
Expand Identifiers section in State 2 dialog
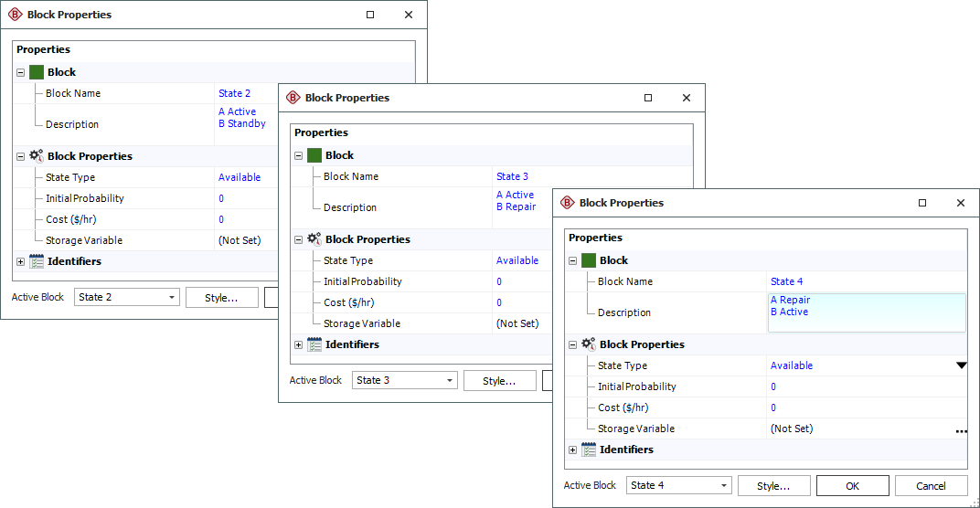pyautogui.click(x=21, y=261)
